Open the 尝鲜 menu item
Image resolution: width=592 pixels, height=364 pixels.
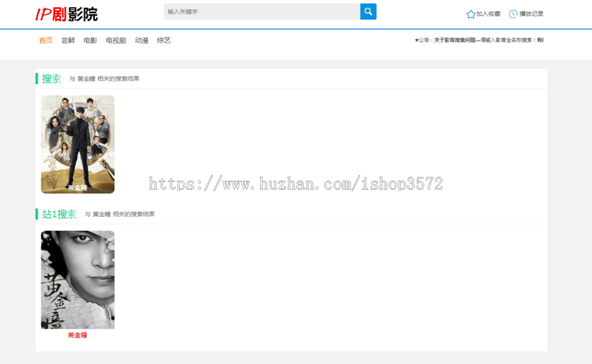click(x=68, y=40)
